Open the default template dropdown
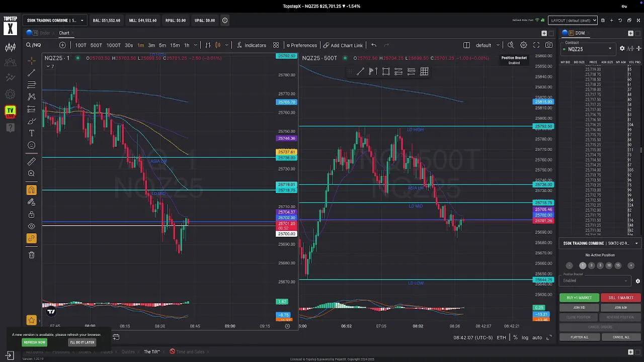The image size is (644, 362). pyautogui.click(x=487, y=45)
